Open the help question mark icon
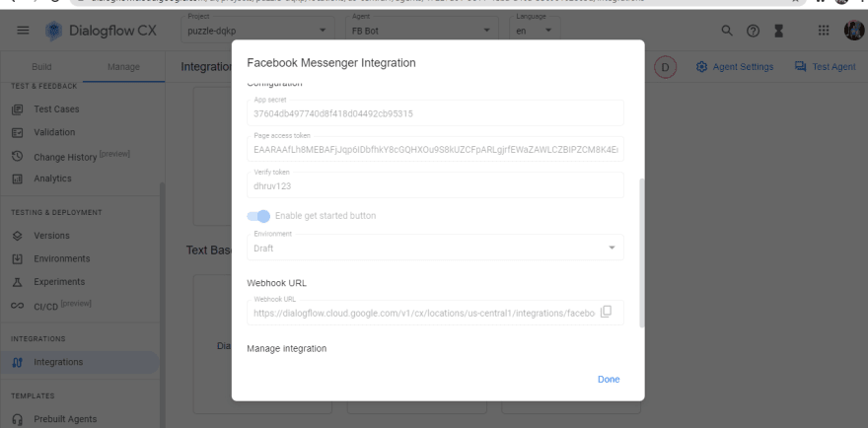 click(753, 31)
